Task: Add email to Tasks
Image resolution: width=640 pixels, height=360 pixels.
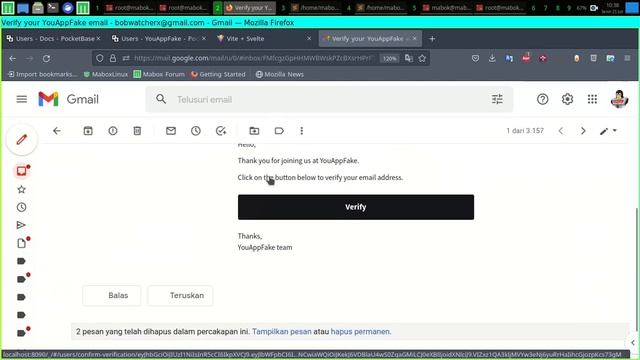Action: tap(221, 131)
